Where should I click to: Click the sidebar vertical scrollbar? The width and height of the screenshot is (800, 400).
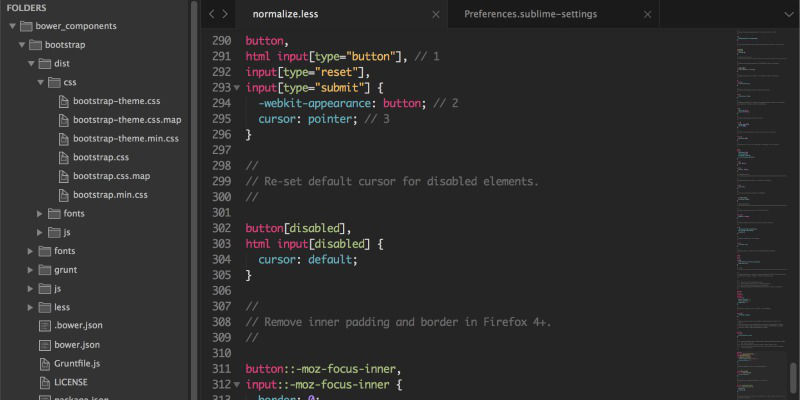point(194,200)
